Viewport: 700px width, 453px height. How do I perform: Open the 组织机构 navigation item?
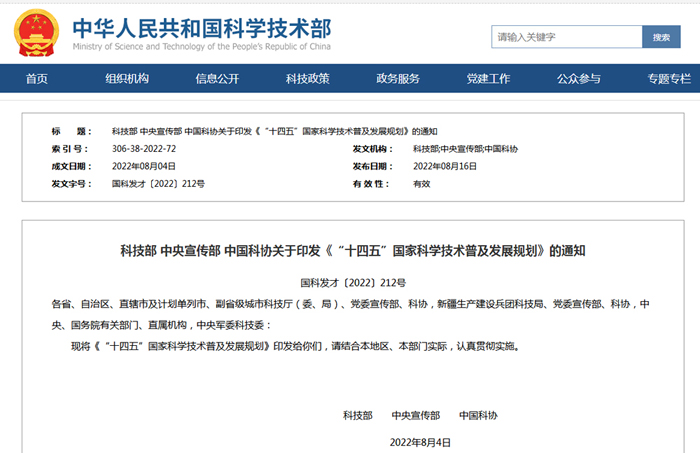[x=127, y=79]
